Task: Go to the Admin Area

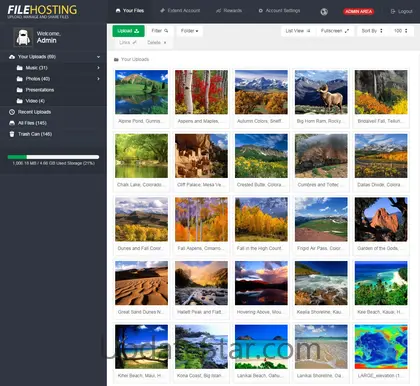Action: [x=359, y=11]
